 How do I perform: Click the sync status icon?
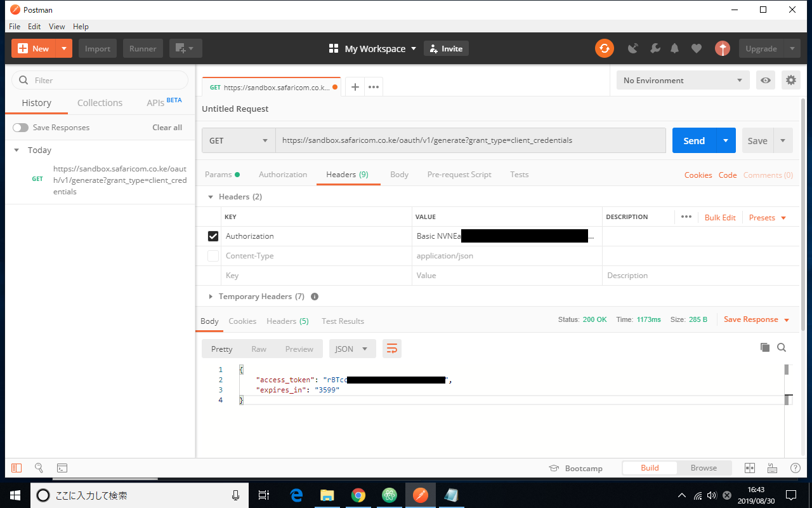point(605,48)
